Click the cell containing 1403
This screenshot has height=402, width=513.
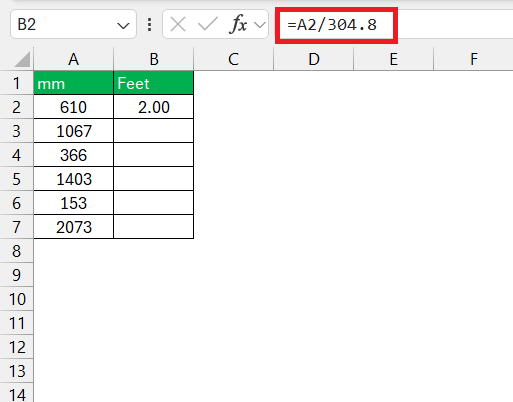pos(73,179)
